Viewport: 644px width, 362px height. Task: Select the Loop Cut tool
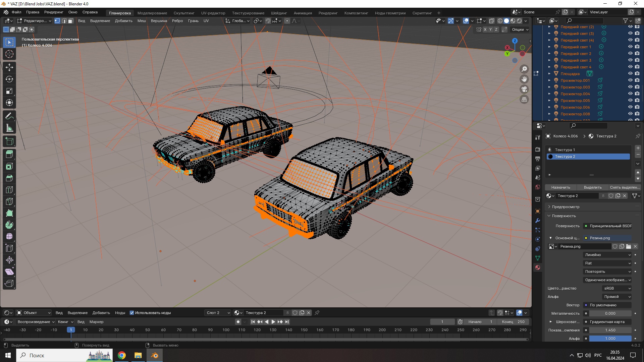click(x=9, y=190)
